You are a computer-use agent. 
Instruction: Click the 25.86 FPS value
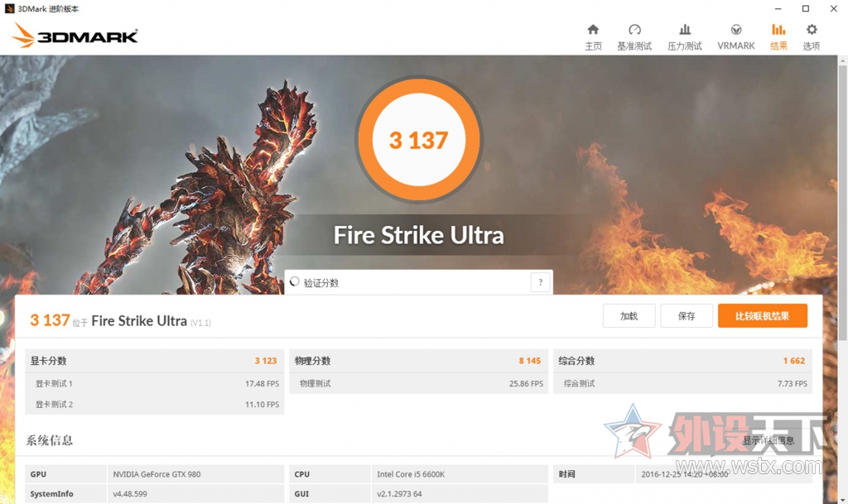pyautogui.click(x=526, y=383)
